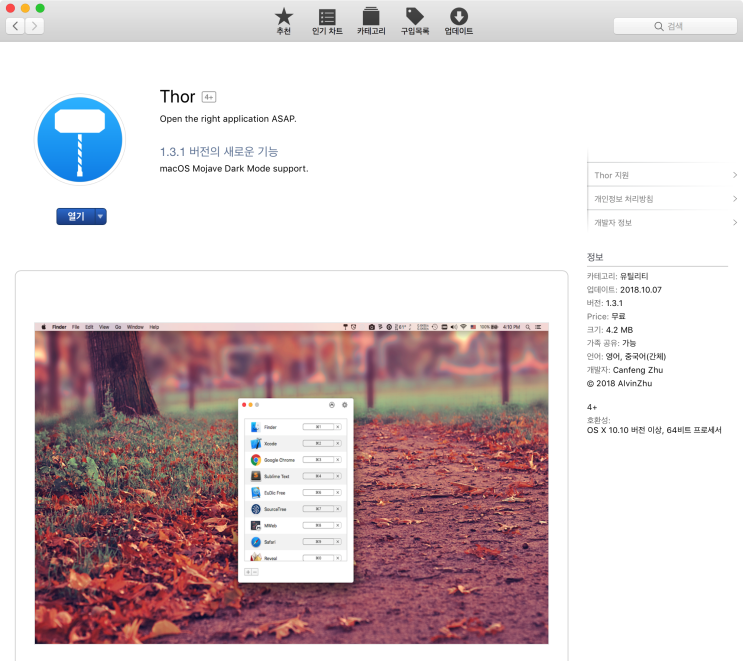
Task: Expand the dropdown arrow beside 열기 button
Action: (x=100, y=216)
